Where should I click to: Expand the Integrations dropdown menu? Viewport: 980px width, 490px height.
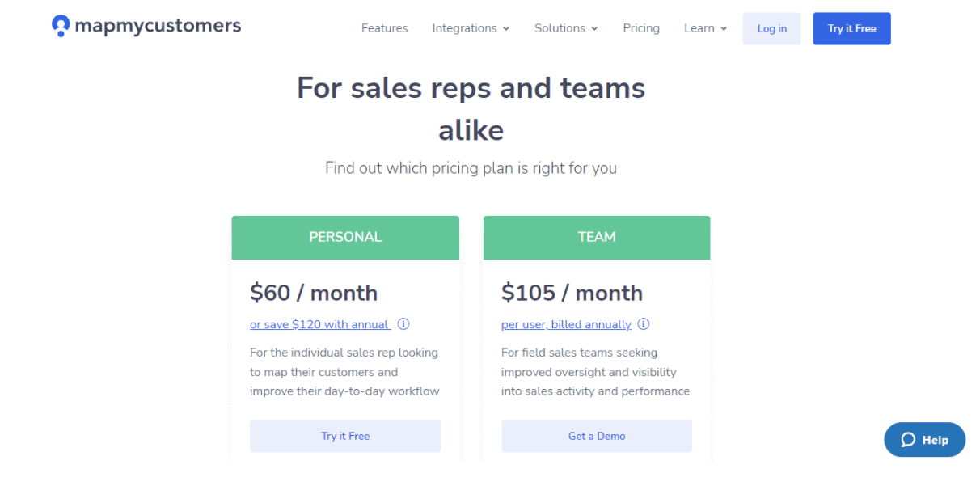click(x=471, y=28)
